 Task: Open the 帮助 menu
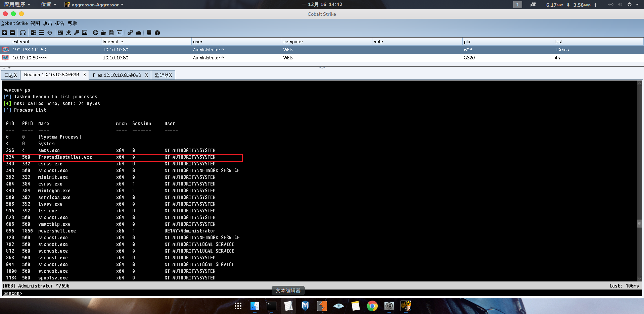(73, 23)
